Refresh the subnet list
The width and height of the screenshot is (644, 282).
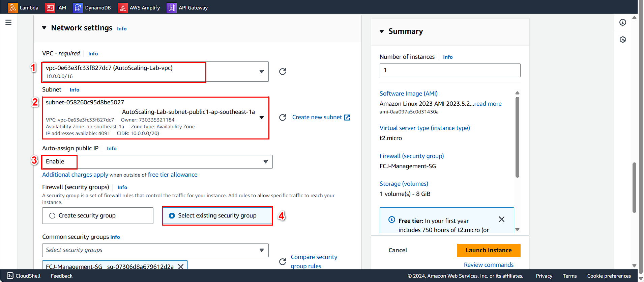[x=283, y=118]
